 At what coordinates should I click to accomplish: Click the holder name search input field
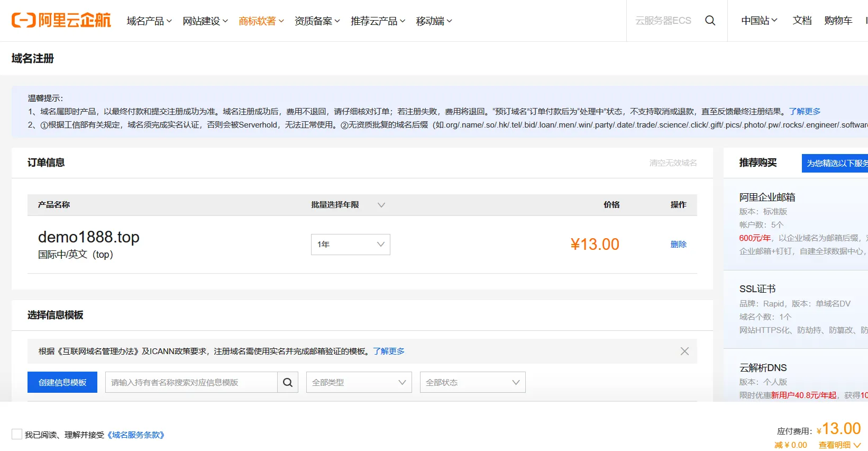click(191, 382)
